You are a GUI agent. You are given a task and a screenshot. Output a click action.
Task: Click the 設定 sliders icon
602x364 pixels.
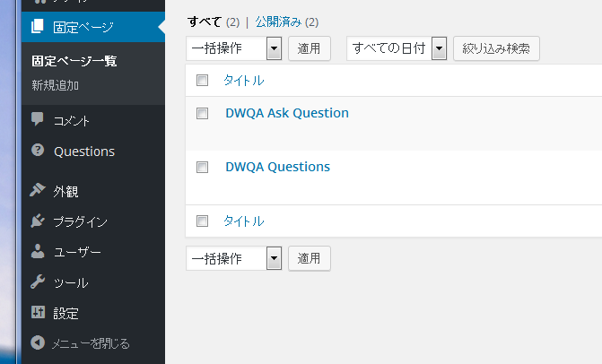[38, 312]
